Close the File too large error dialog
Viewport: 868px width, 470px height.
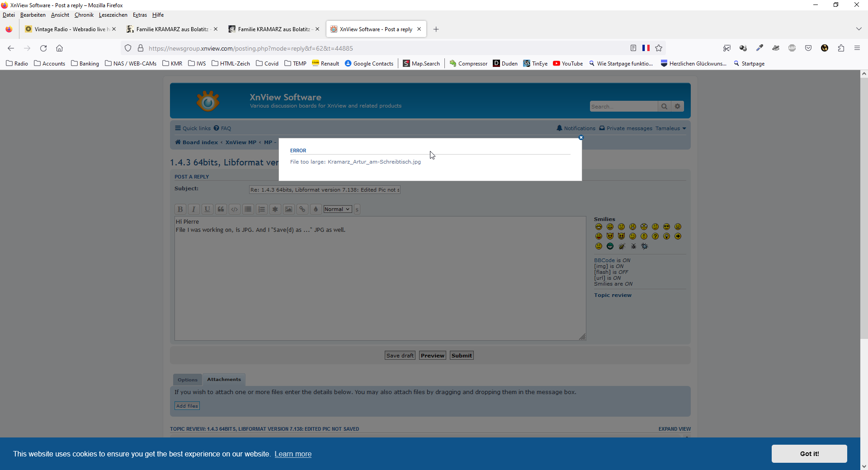click(581, 137)
